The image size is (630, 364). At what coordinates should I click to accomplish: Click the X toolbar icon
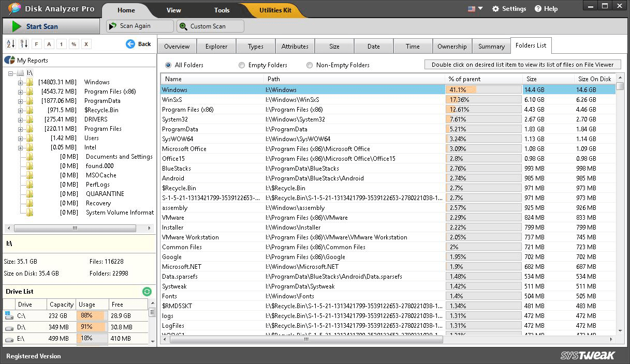86,44
